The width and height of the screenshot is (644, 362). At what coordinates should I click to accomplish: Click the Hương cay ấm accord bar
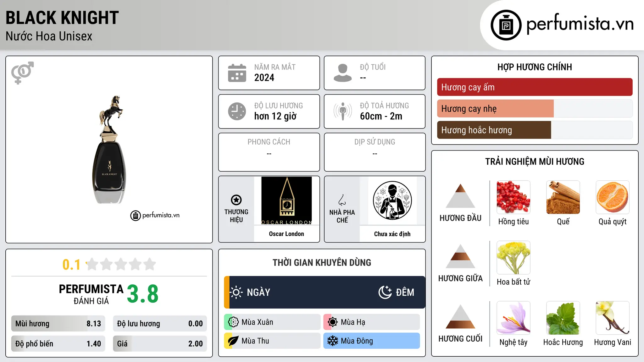535,87
